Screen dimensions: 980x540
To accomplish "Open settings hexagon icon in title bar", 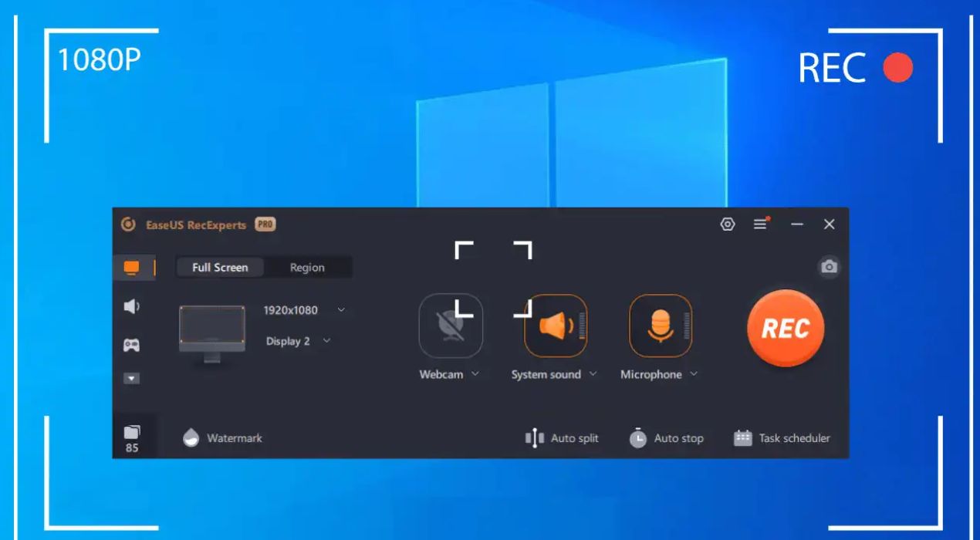I will [x=727, y=224].
